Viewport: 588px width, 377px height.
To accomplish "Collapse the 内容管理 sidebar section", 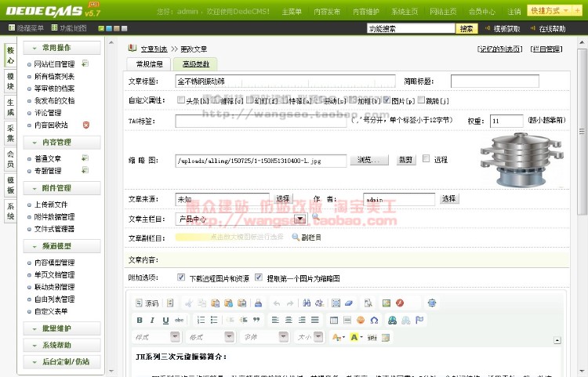I will (x=62, y=143).
